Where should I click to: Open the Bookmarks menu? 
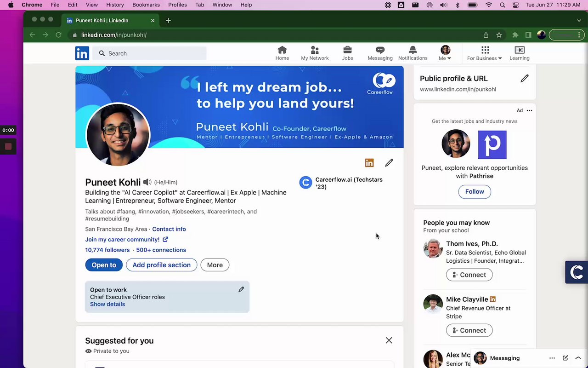[146, 5]
